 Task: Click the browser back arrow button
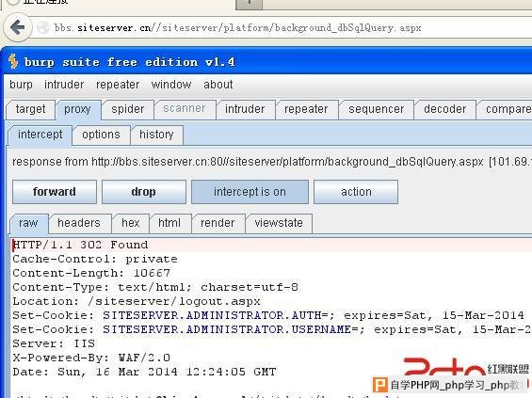pos(18,27)
